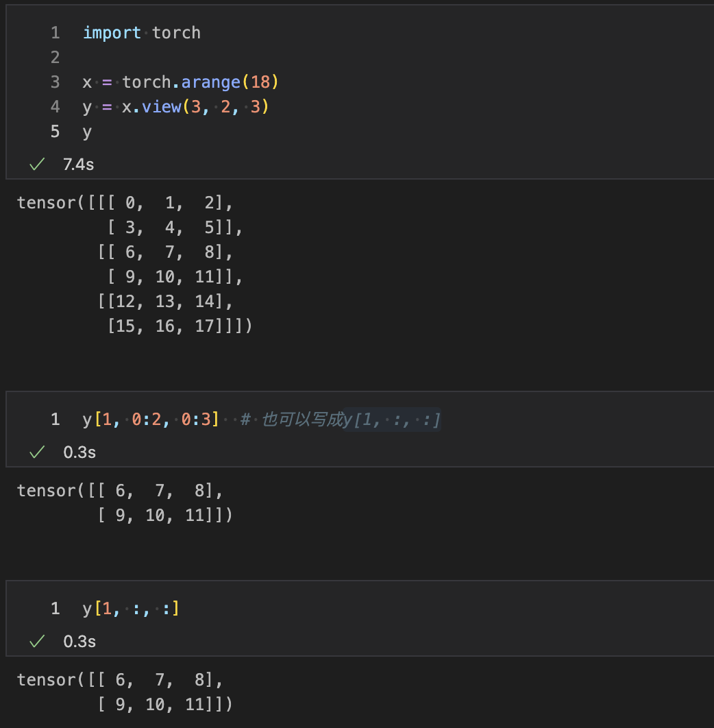The width and height of the screenshot is (714, 728).
Task: Click the lone 'y' on line 5
Action: tap(87, 132)
